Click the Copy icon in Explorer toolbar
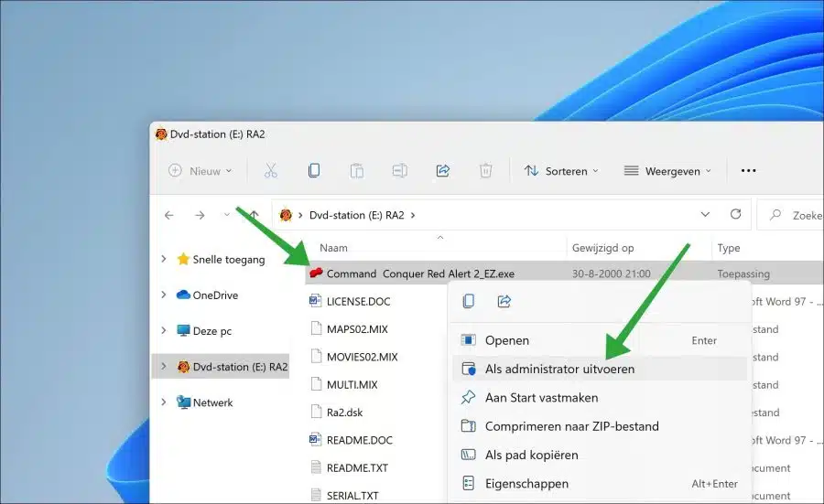The image size is (824, 504). click(314, 171)
